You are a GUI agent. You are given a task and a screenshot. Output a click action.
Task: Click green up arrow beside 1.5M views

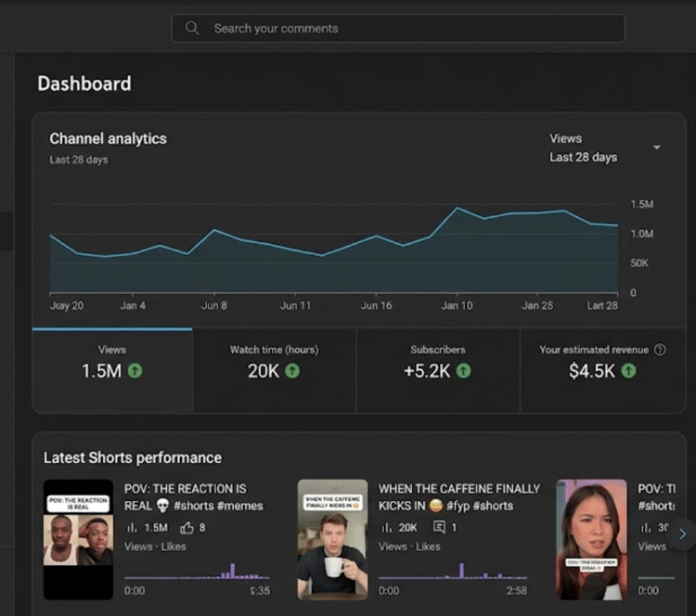pyautogui.click(x=135, y=371)
